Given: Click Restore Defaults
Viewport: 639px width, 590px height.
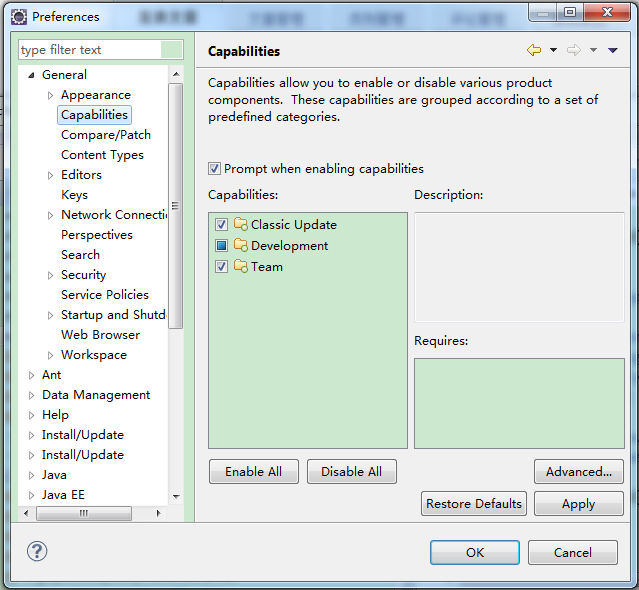Looking at the screenshot, I should 474,504.
